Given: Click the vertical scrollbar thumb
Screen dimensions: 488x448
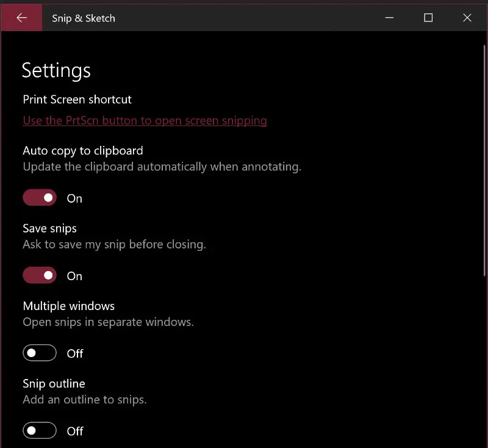Looking at the screenshot, I should (484, 161).
